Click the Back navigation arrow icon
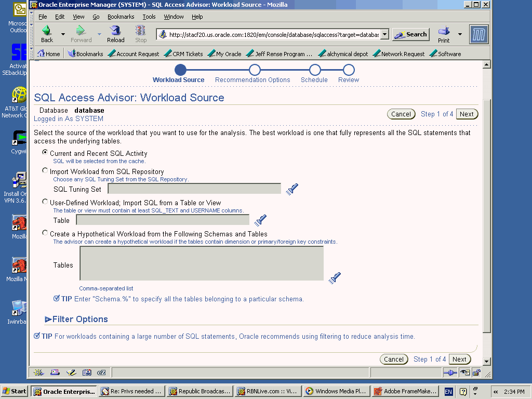 point(47,31)
